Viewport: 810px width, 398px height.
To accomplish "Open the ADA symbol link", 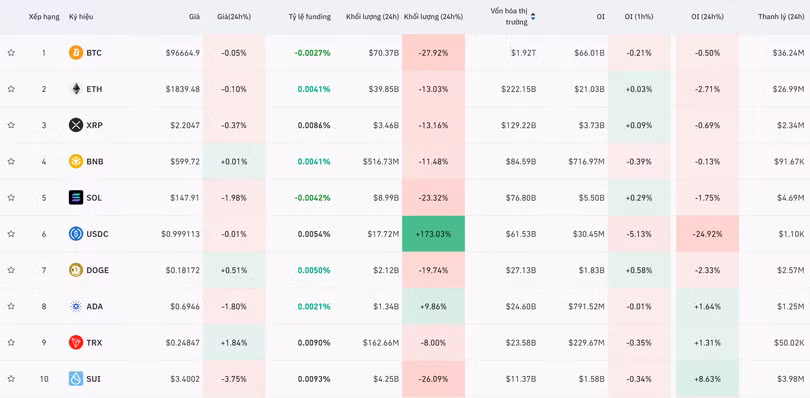I will pyautogui.click(x=95, y=307).
